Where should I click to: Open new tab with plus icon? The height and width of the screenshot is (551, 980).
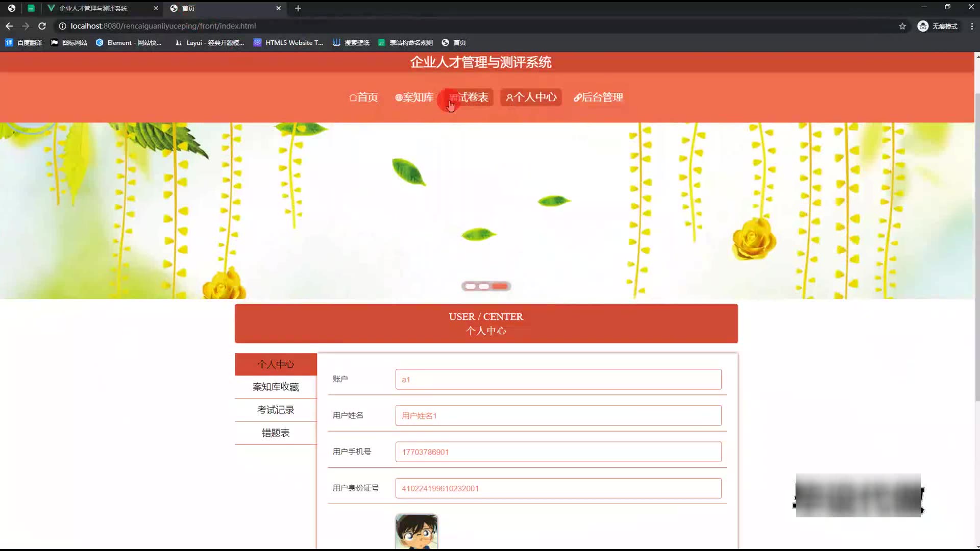298,8
